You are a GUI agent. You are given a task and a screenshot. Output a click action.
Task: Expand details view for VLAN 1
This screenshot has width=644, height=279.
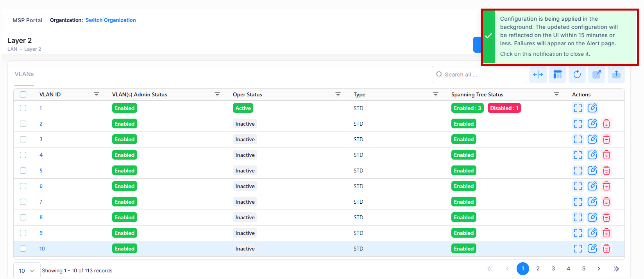click(578, 108)
